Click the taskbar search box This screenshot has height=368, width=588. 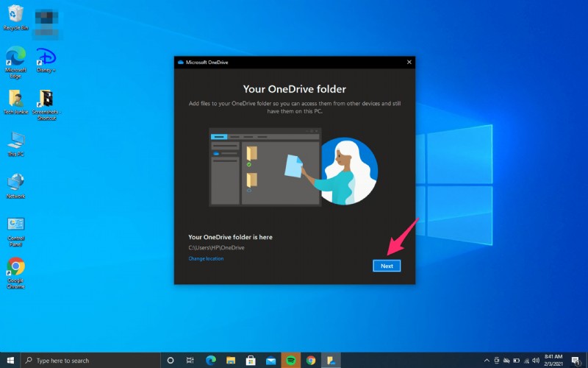(x=90, y=361)
